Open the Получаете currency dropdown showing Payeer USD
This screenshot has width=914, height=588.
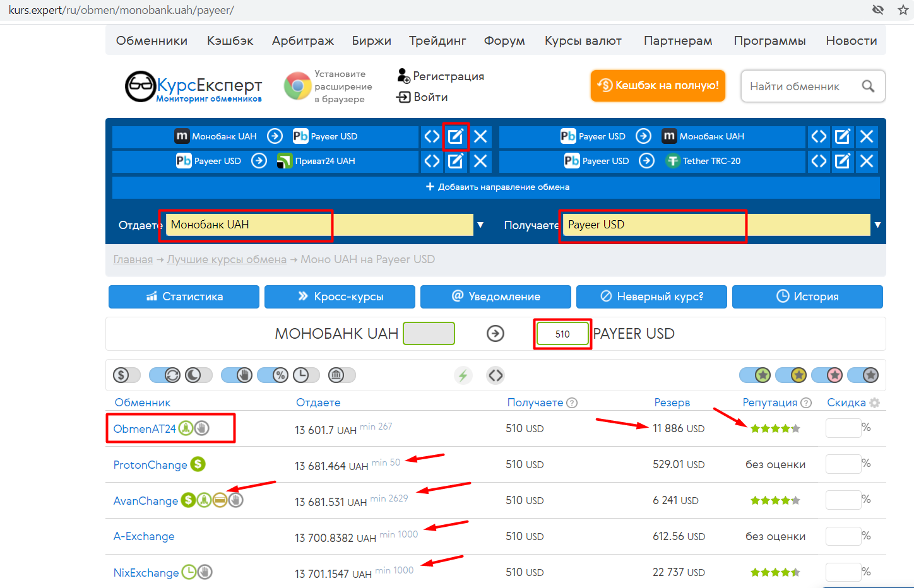(716, 225)
